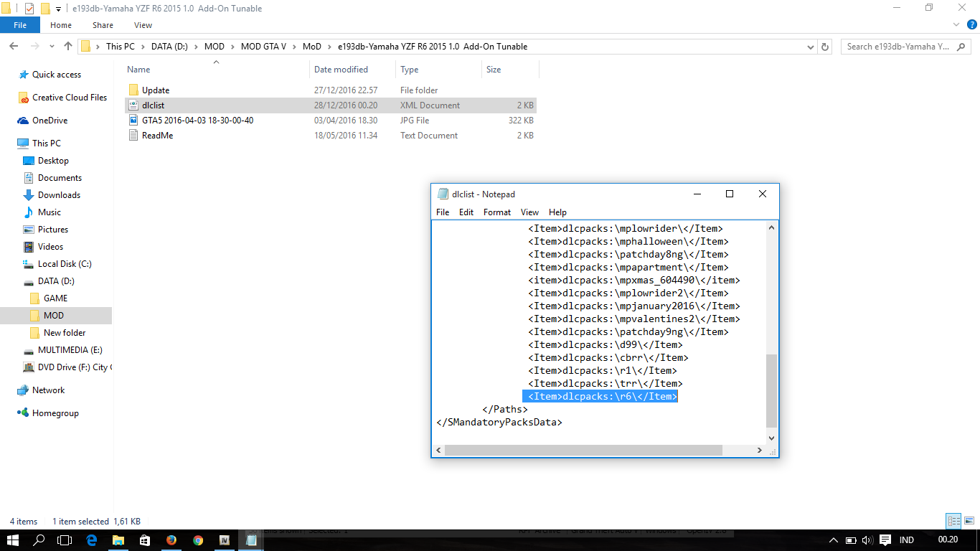Screen dimensions: 980x551
Task: Open Documents in the navigation pane
Action: pyautogui.click(x=60, y=178)
